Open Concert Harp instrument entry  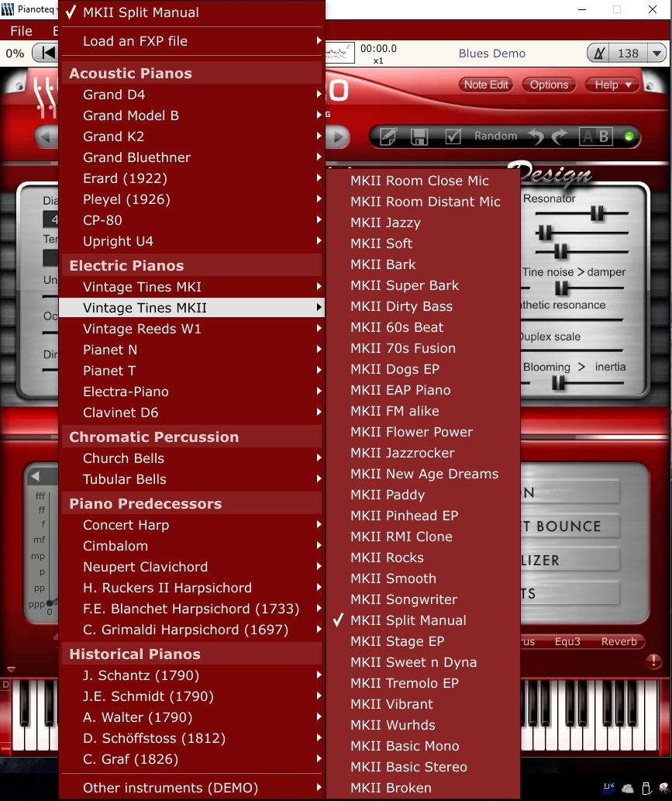192,525
